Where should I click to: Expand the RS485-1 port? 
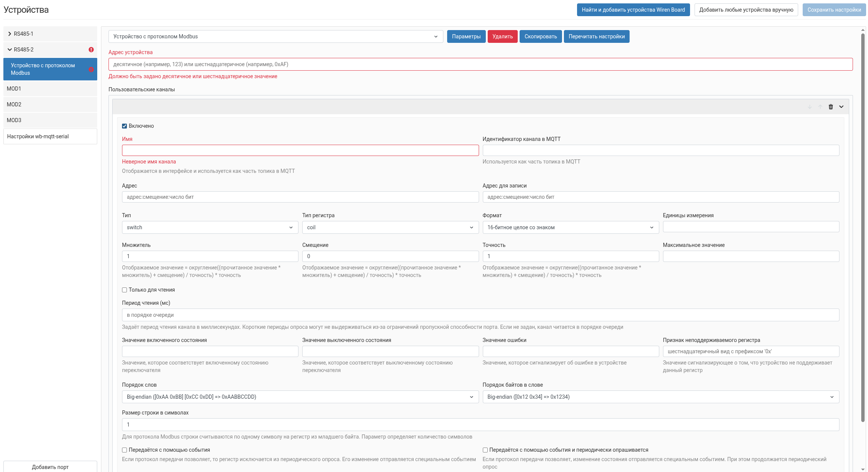click(x=10, y=34)
